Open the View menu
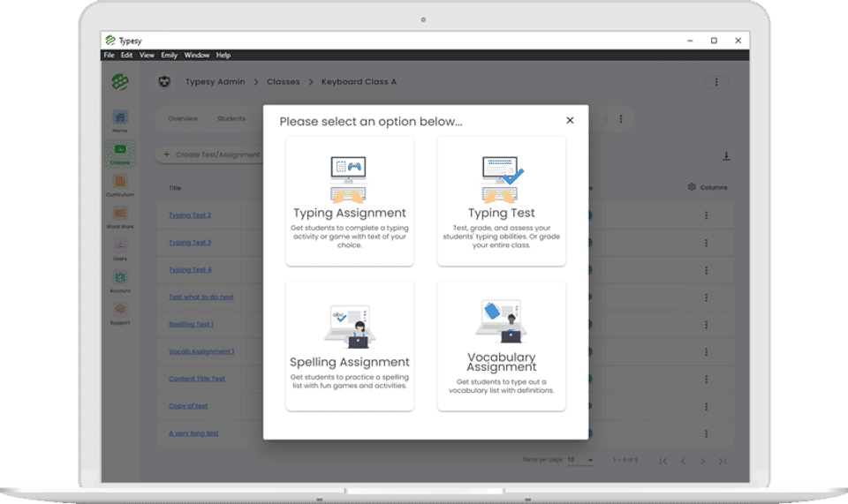Image resolution: width=848 pixels, height=504 pixels. click(147, 55)
